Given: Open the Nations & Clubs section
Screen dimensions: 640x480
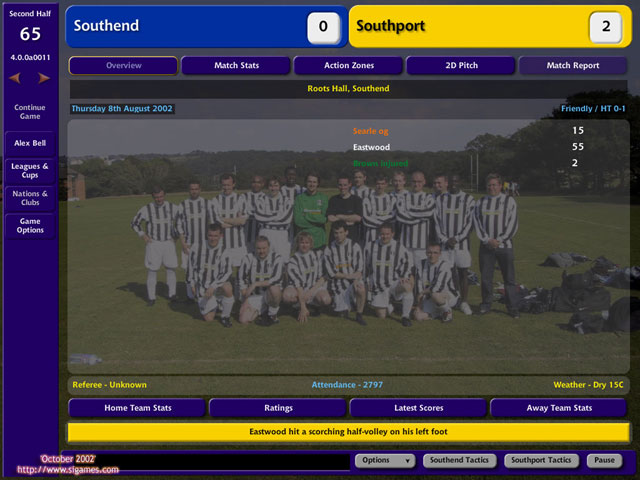Looking at the screenshot, I should (30, 198).
